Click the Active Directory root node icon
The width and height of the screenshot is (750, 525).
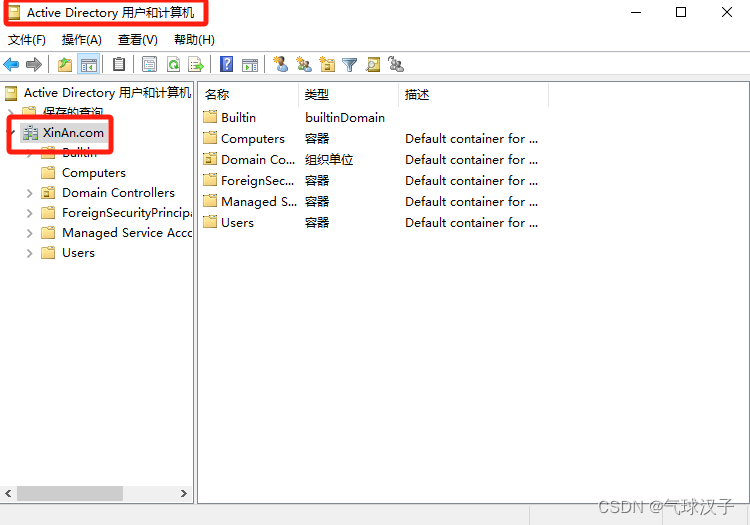click(x=11, y=93)
